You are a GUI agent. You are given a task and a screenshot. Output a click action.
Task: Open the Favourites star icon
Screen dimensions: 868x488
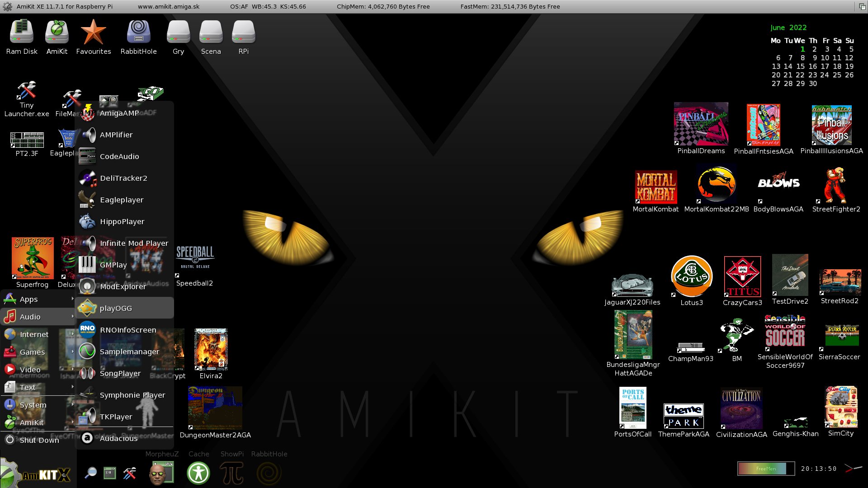(93, 32)
